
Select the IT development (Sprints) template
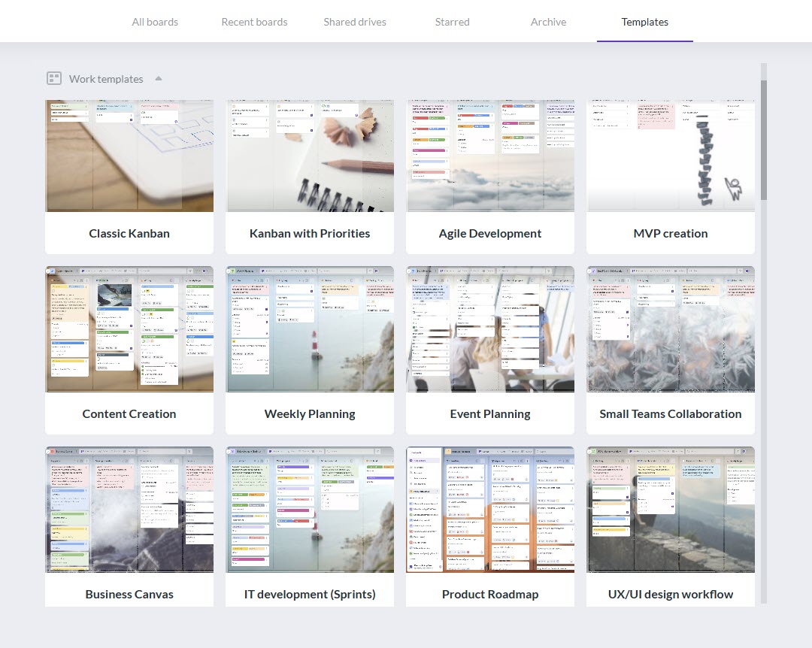[x=310, y=526]
